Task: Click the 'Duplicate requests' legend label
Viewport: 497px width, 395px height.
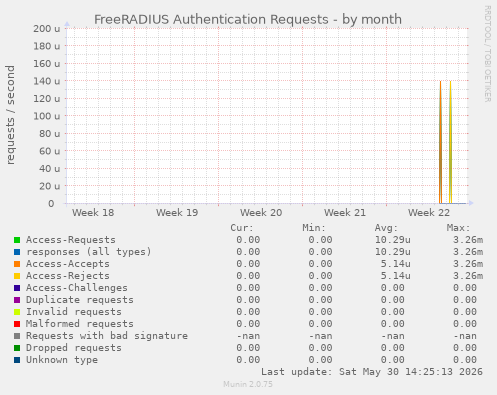Action: tap(80, 300)
